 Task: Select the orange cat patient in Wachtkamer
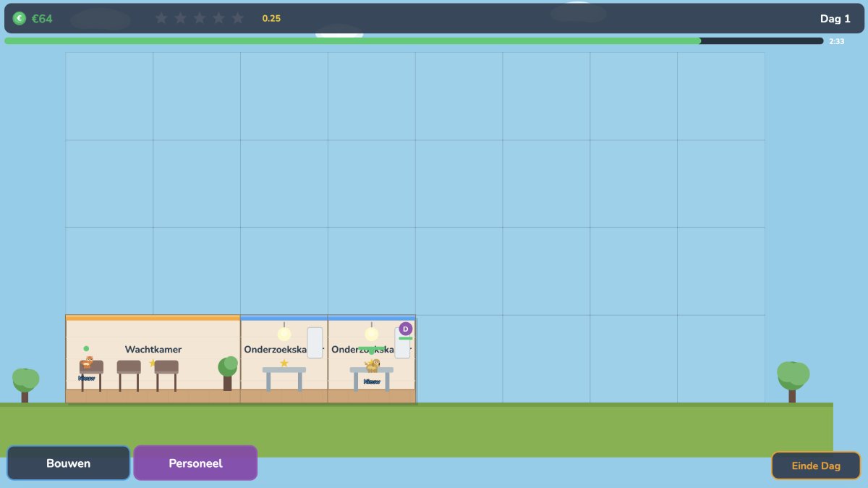tap(88, 362)
